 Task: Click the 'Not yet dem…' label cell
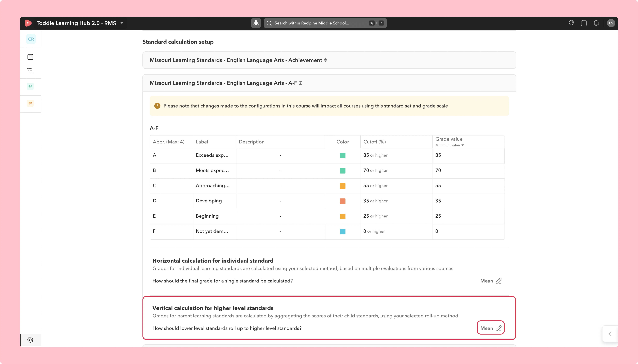click(214, 231)
